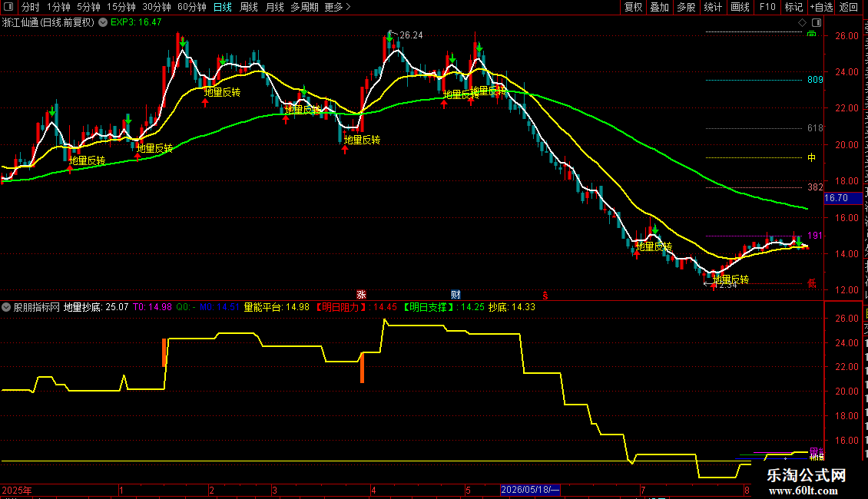
Task: Click the red 涨 event marker
Action: pyautogui.click(x=361, y=295)
